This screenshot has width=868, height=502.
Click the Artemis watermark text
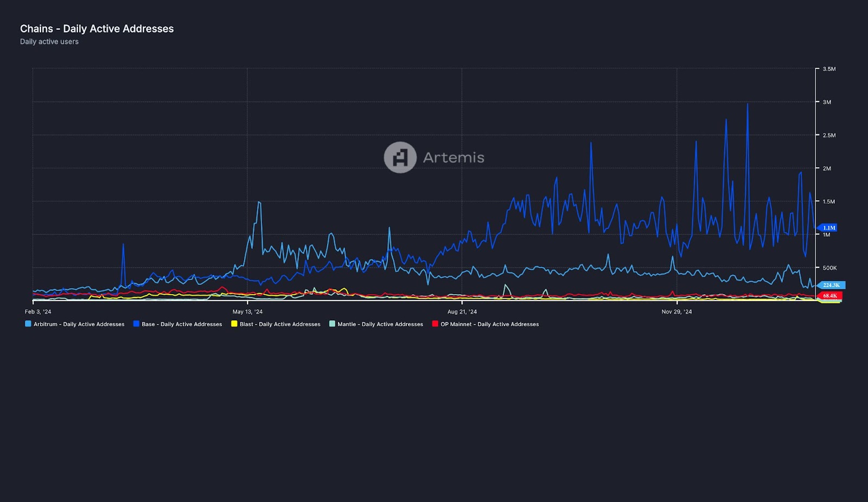tap(454, 157)
